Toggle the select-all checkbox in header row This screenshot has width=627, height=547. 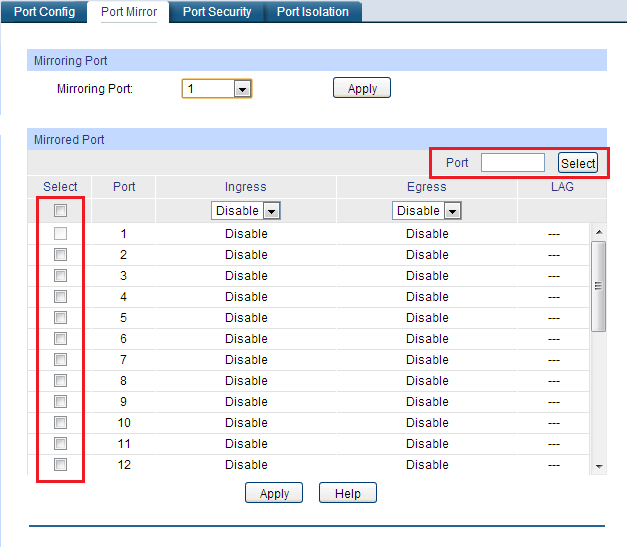[60, 210]
